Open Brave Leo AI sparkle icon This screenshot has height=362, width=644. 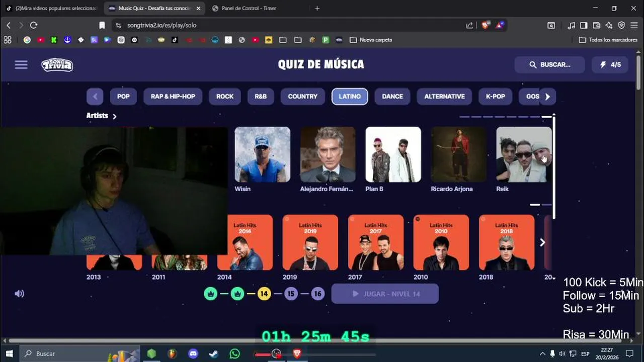click(x=609, y=25)
